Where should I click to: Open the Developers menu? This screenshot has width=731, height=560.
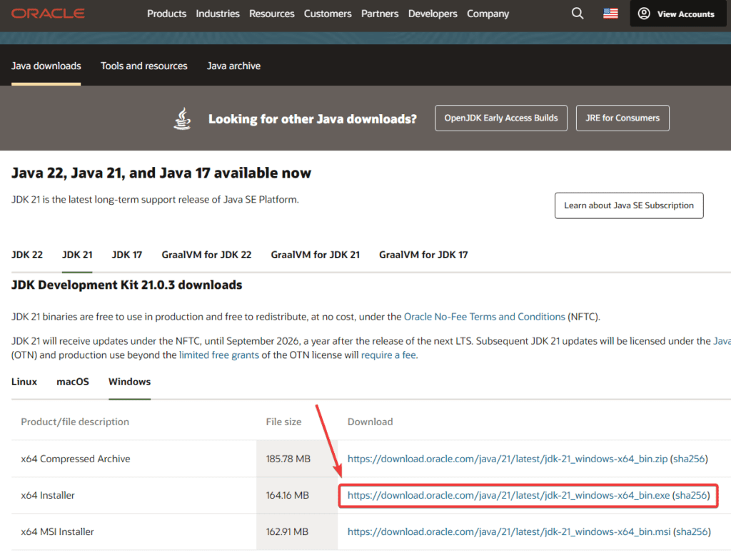click(x=433, y=14)
